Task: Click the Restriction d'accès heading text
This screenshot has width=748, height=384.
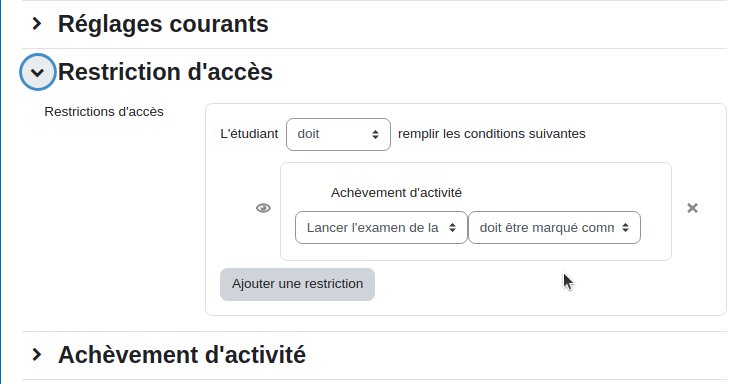Action: click(165, 72)
